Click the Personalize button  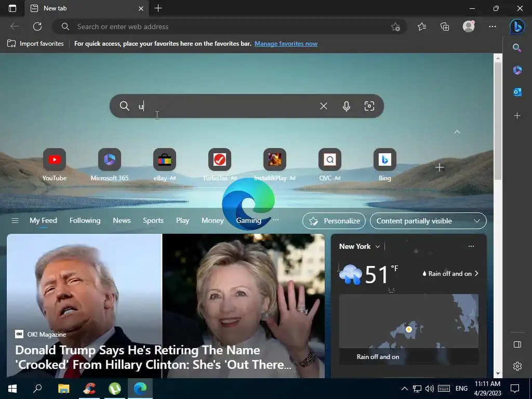coord(334,221)
